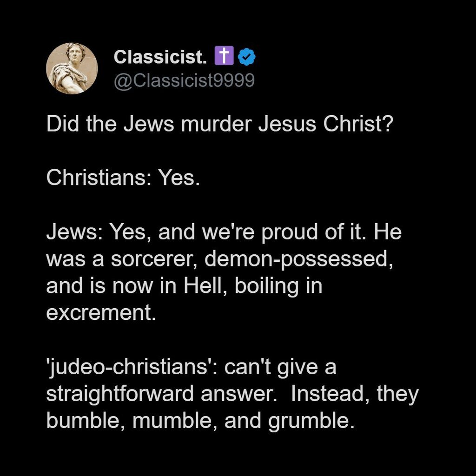
Task: Click the line "and is now in Hell"
Action: (x=184, y=285)
